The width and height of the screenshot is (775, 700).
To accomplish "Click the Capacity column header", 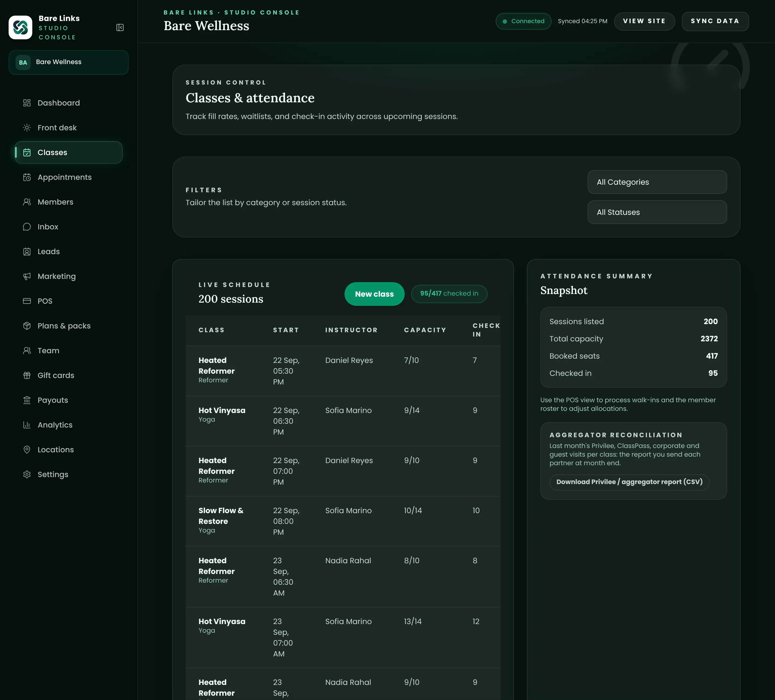I will (x=425, y=330).
